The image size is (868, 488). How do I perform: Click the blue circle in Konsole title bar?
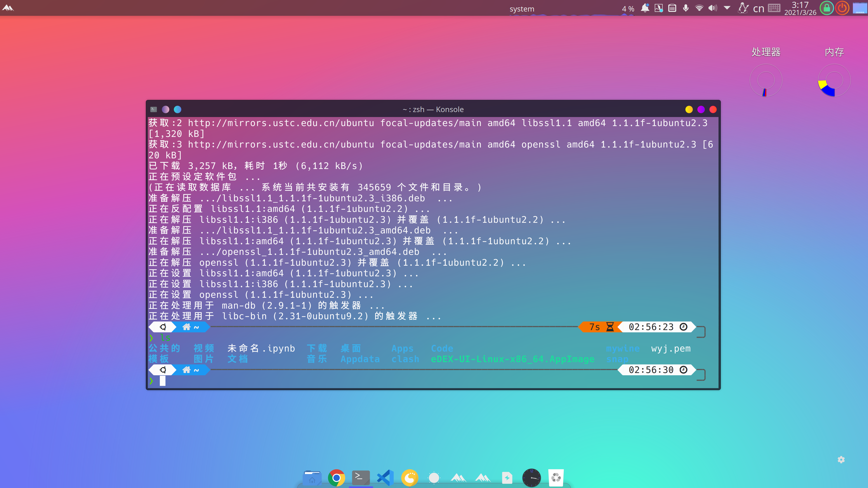[x=178, y=109]
